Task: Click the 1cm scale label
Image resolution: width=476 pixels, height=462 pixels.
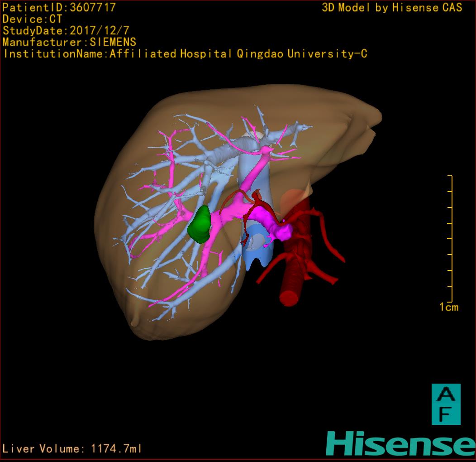Action: pyautogui.click(x=448, y=308)
